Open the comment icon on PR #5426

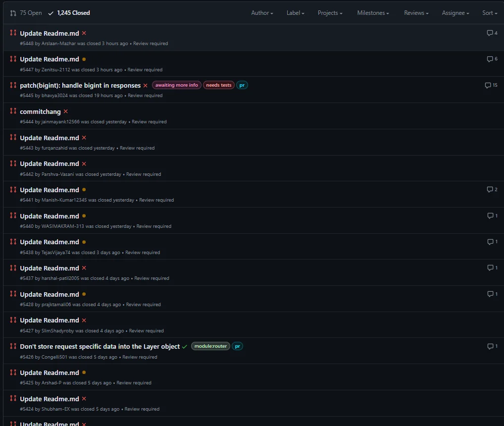pyautogui.click(x=493, y=346)
